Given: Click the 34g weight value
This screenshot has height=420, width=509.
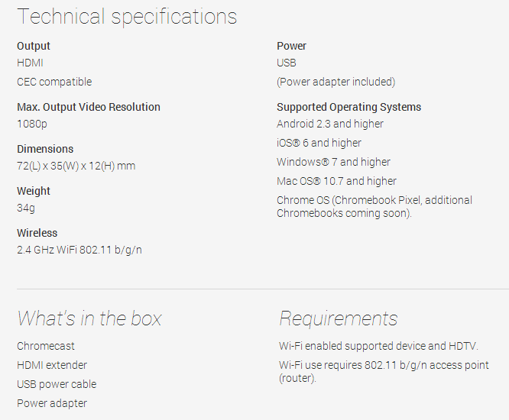Looking at the screenshot, I should click(x=26, y=208).
